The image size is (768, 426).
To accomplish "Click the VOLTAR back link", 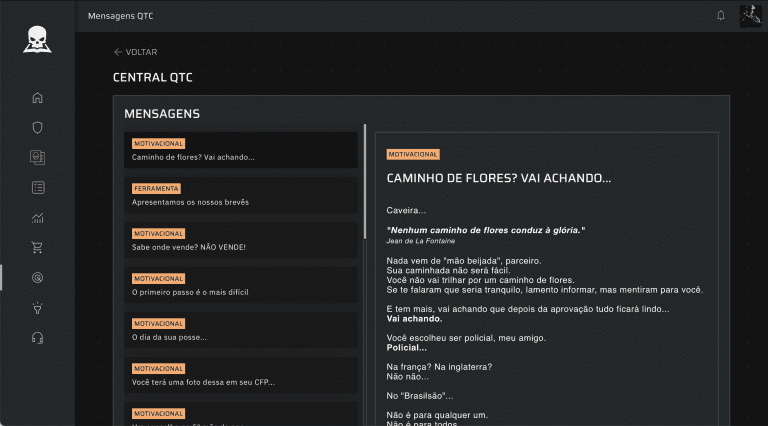I will pos(135,52).
